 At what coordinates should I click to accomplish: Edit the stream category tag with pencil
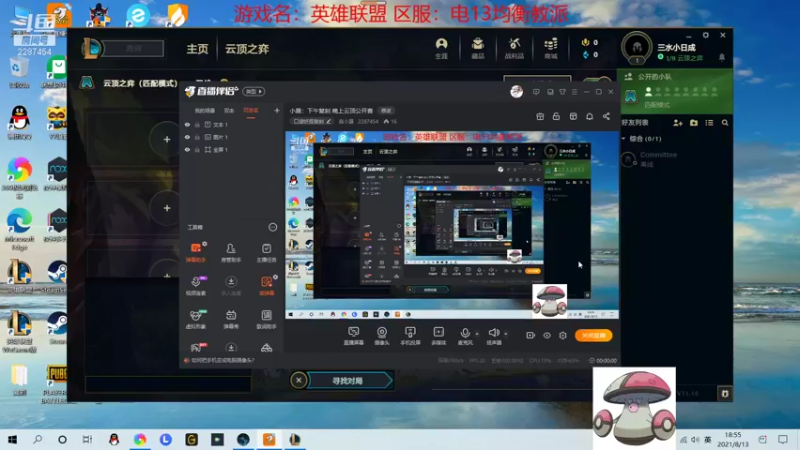tap(329, 121)
